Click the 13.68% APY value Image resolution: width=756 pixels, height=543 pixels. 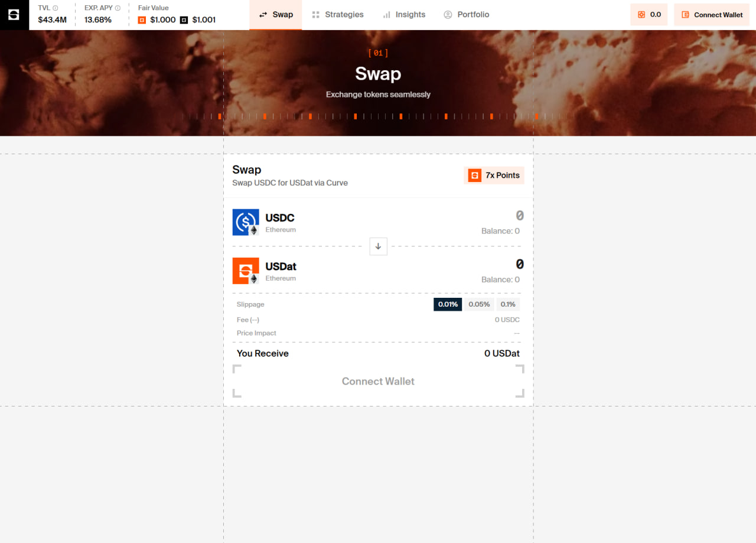point(98,19)
